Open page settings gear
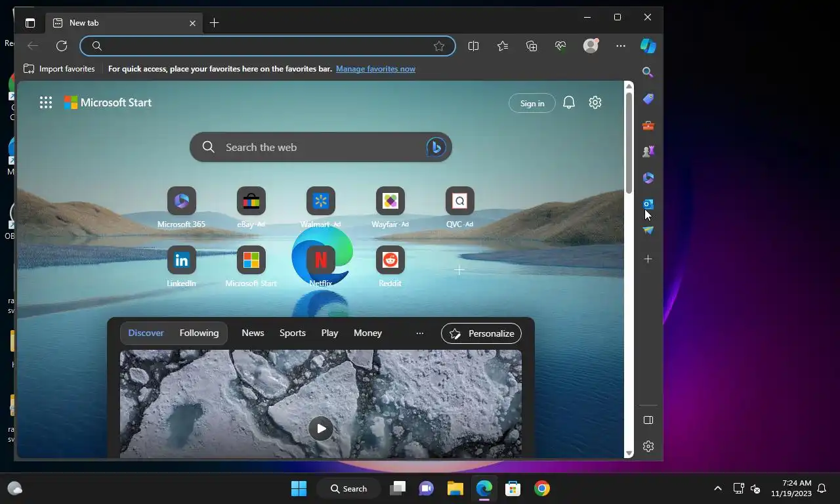 pos(595,102)
